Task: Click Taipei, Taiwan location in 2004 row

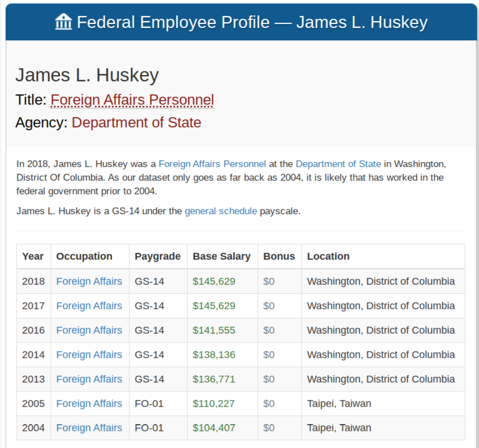Action: pos(339,428)
